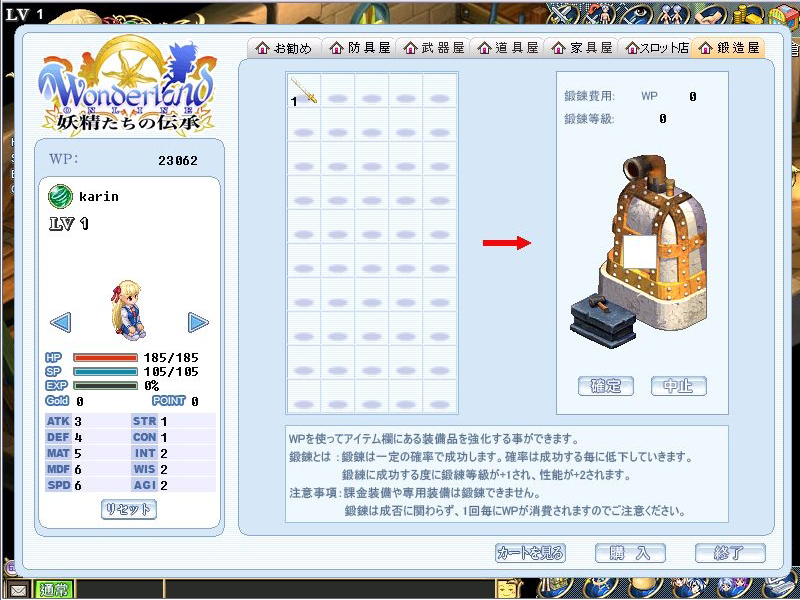The height and width of the screenshot is (600, 800).
Task: Click the 購入 purchase button
Action: (630, 553)
